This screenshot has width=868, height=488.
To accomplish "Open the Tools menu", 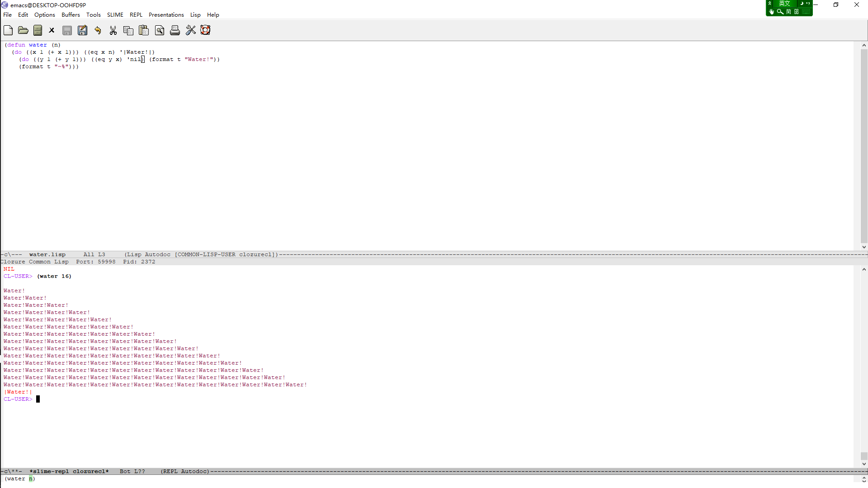I will [94, 15].
